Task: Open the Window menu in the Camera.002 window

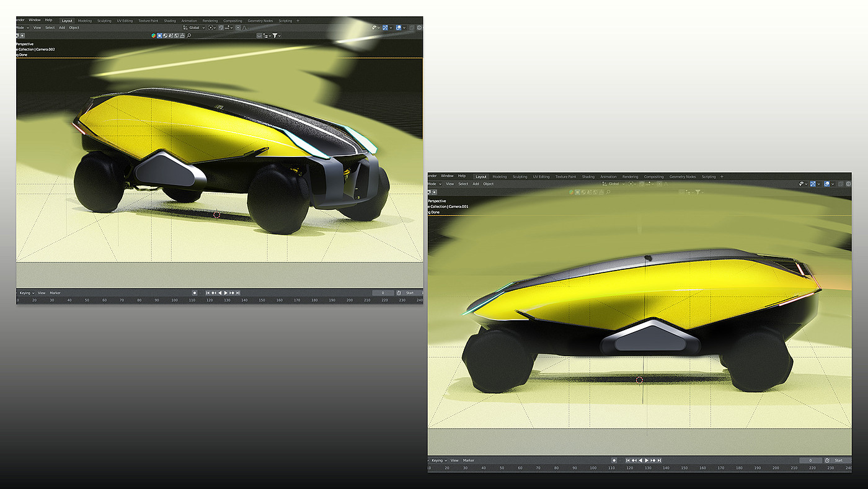Action: point(35,20)
